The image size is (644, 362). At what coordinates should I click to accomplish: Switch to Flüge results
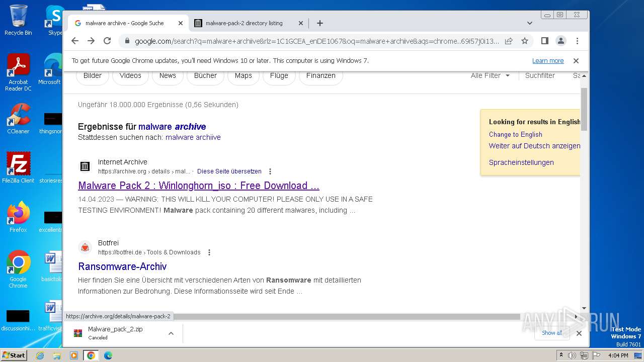click(x=279, y=76)
